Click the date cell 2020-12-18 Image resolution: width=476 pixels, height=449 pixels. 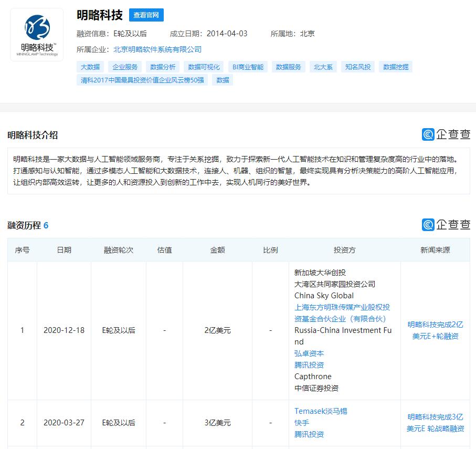(x=64, y=330)
